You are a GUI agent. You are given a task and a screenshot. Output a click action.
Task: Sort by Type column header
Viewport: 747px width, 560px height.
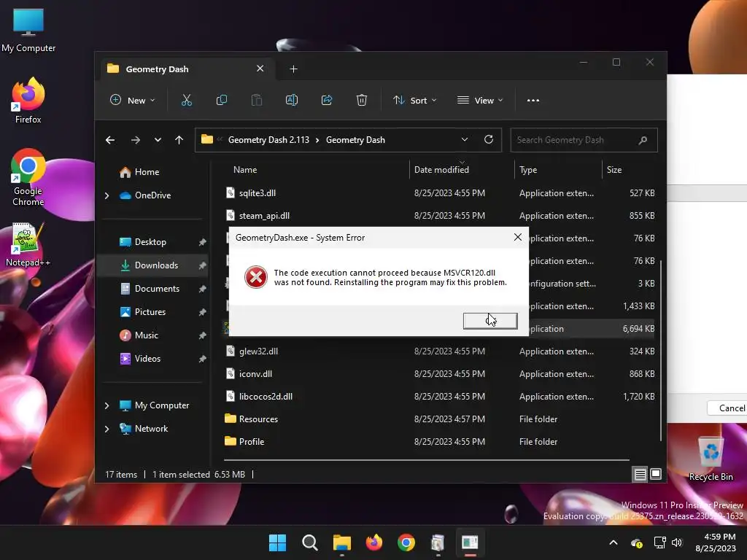point(528,170)
